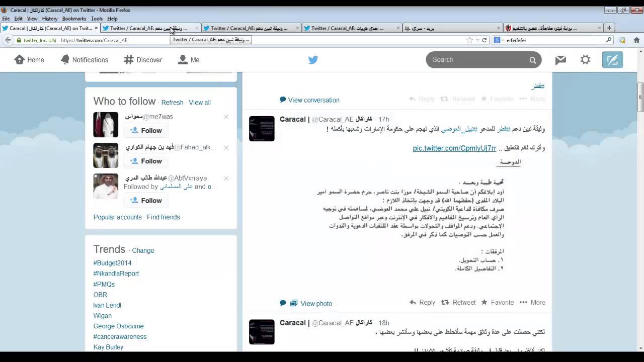Open the Firefox View menu
Viewport: 644px width, 362px height.
click(32, 19)
